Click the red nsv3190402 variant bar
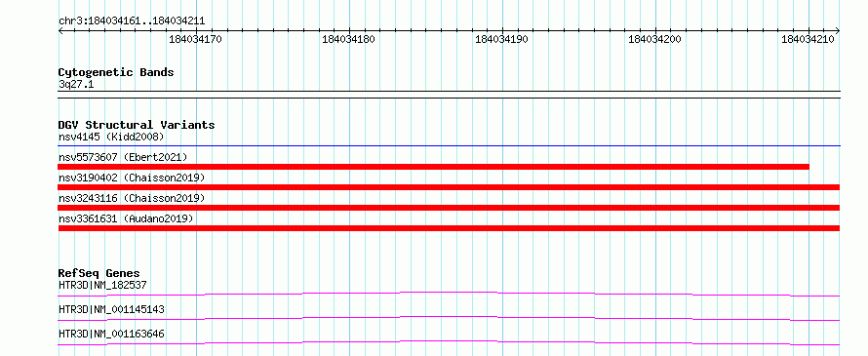This screenshot has width=868, height=356. pyautogui.click(x=449, y=187)
